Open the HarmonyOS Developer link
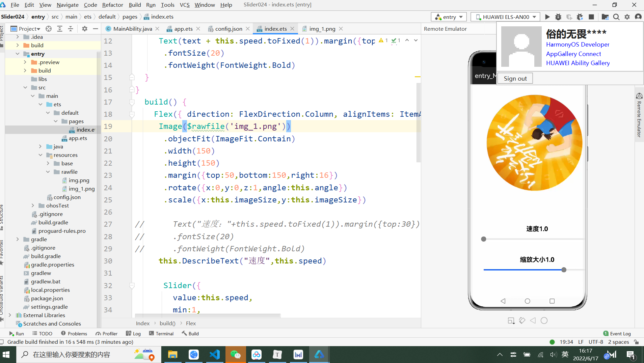This screenshot has width=644, height=363. coord(578,45)
